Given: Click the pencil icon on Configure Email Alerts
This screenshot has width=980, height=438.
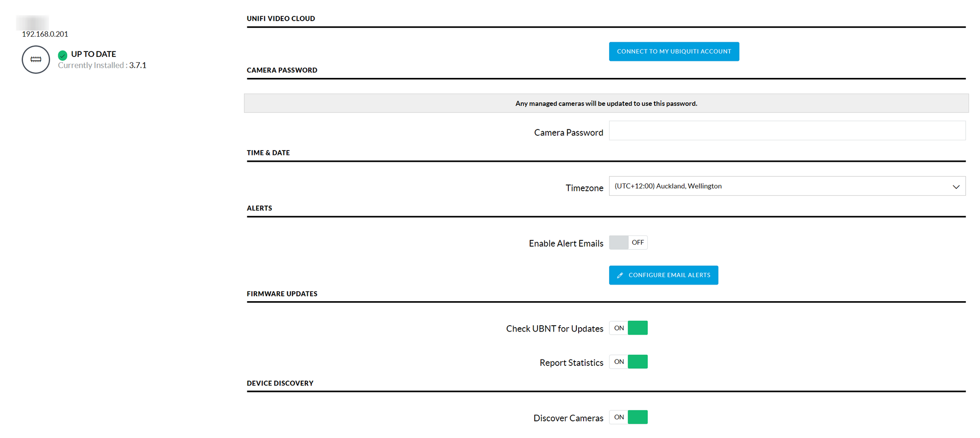Looking at the screenshot, I should click(x=620, y=276).
